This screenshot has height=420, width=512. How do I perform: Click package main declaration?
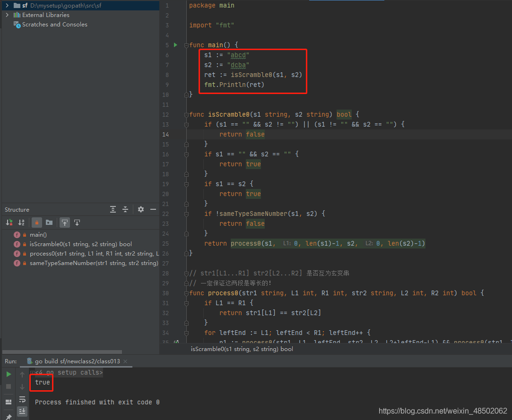click(212, 6)
